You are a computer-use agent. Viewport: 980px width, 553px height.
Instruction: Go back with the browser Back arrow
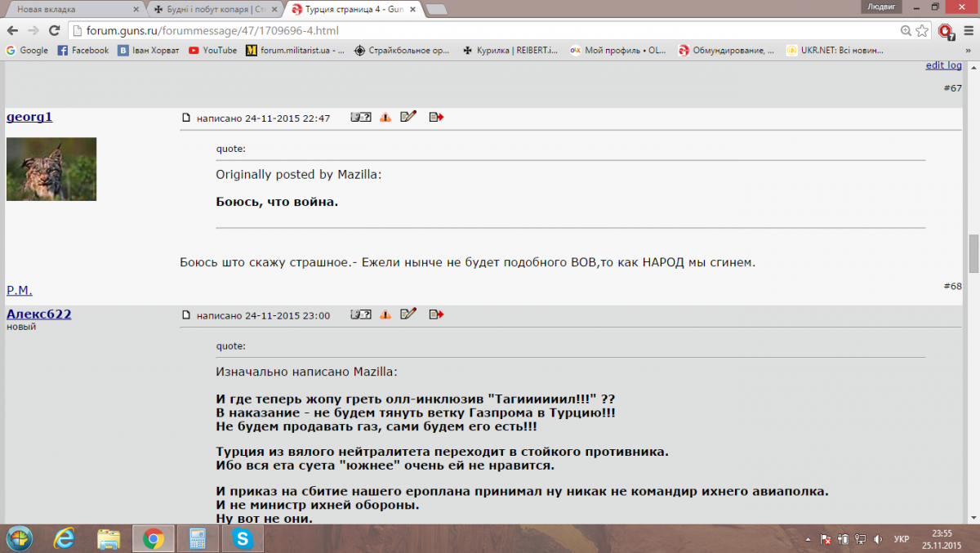pos(12,31)
